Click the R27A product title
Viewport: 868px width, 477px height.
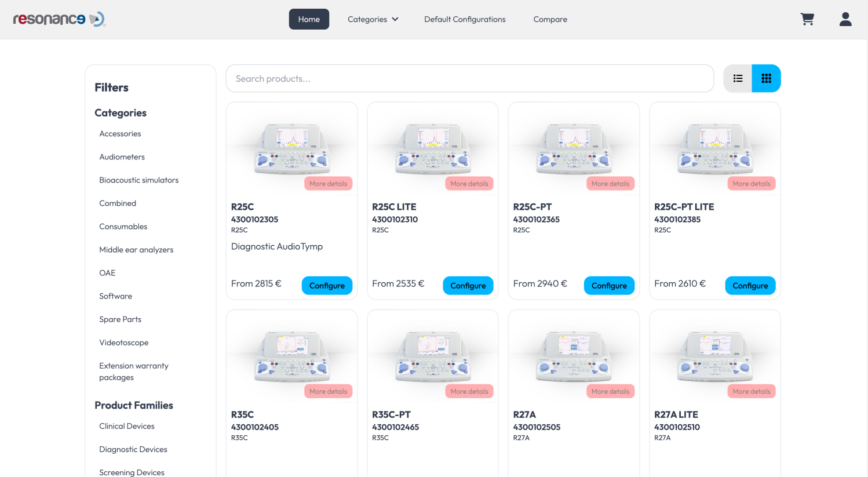click(x=524, y=415)
